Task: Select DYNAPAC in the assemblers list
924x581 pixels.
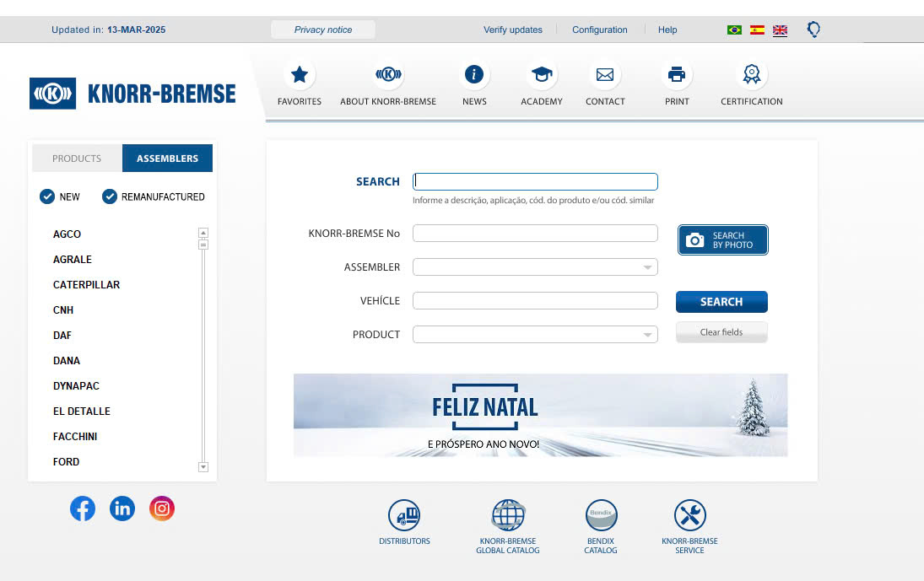Action: tap(77, 386)
